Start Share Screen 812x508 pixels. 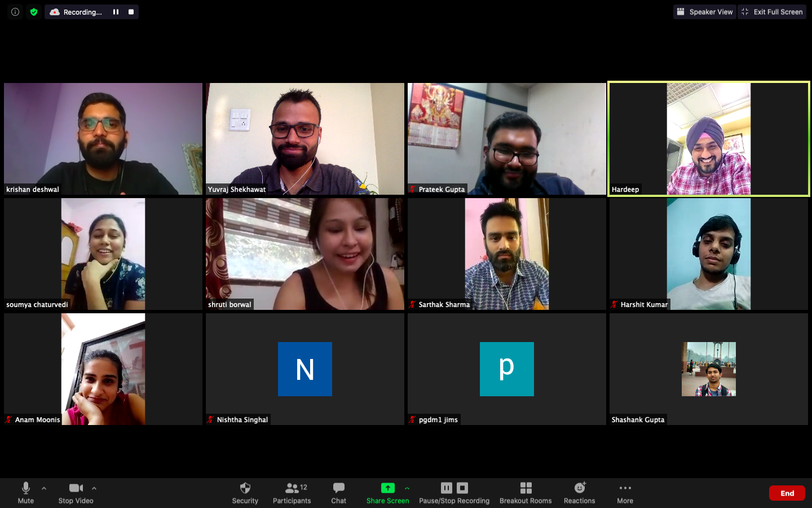388,493
